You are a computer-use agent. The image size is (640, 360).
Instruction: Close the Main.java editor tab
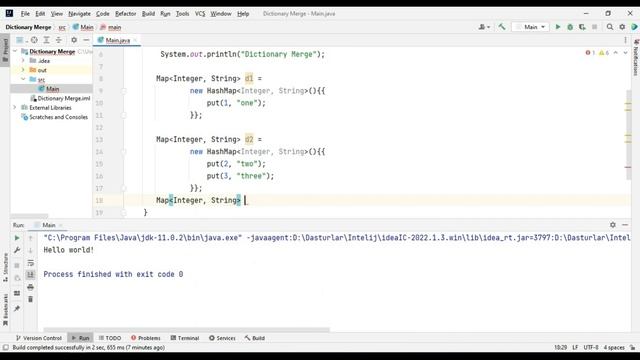[x=135, y=40]
